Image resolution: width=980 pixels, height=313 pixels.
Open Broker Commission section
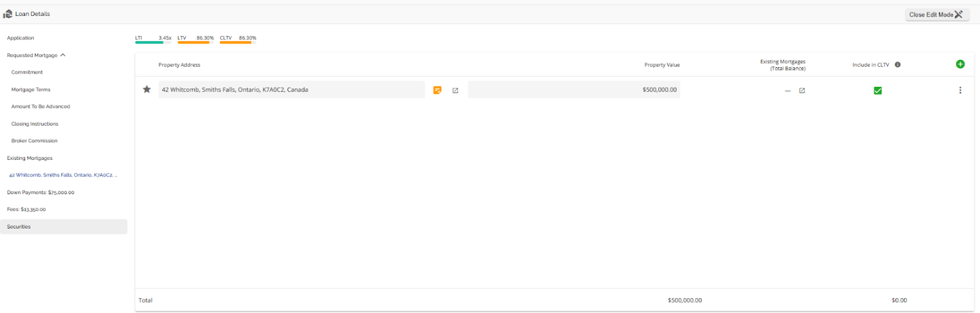[x=34, y=141]
